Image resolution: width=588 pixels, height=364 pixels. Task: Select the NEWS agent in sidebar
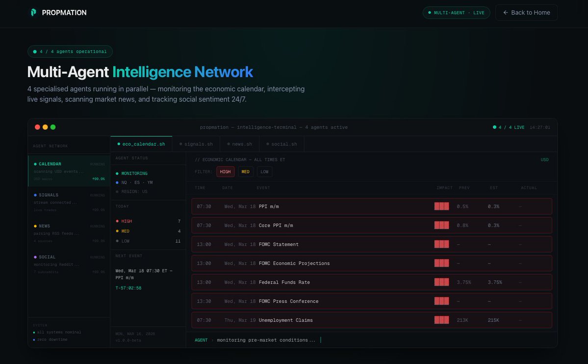69,234
